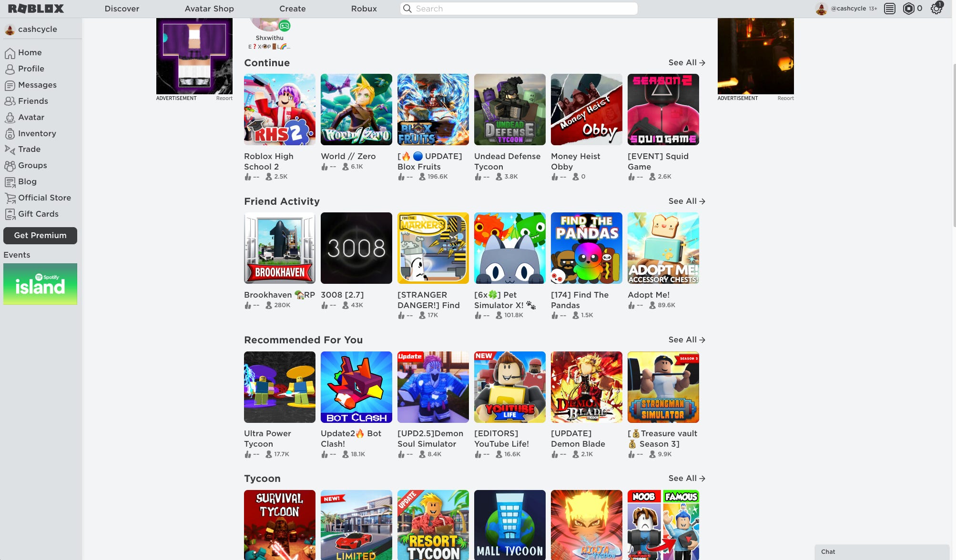Open Official Store in sidebar

[44, 198]
